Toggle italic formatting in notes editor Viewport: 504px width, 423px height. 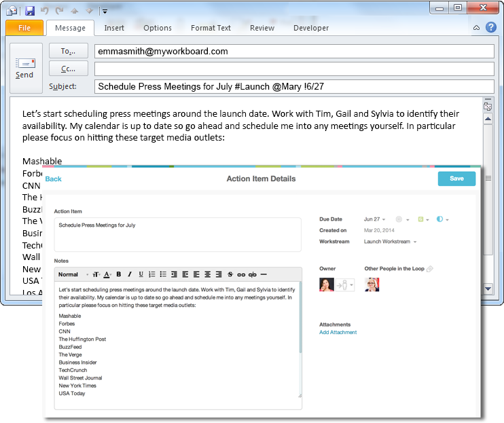click(x=130, y=274)
